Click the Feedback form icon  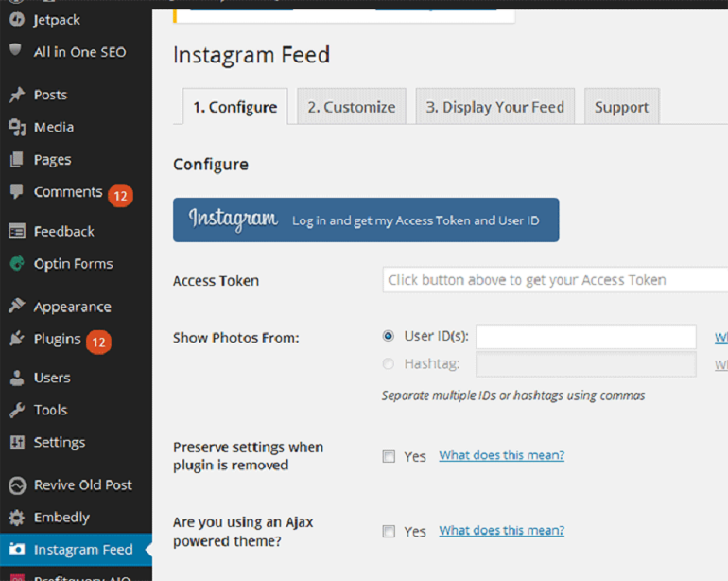click(17, 231)
